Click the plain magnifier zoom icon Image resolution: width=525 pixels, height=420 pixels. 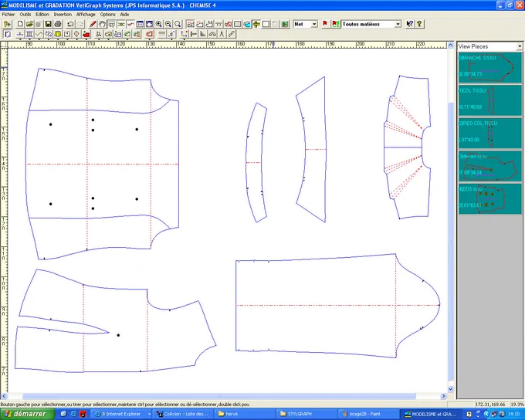[x=178, y=24]
